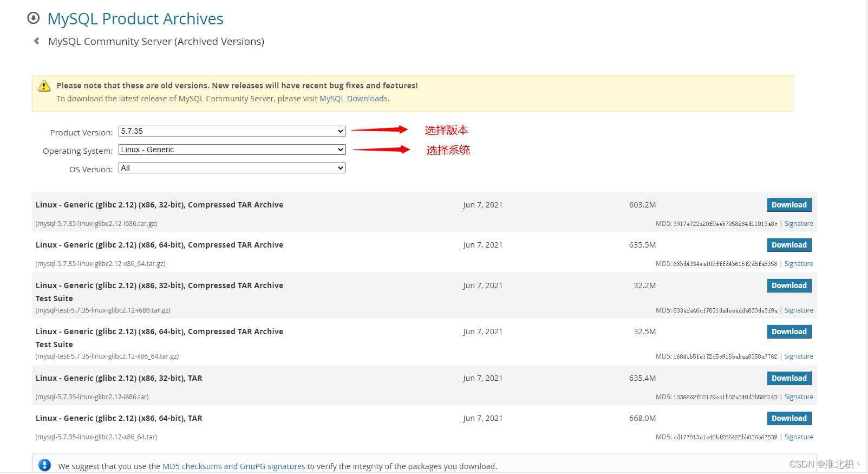Click the Jun 7, 2021 date of 603.2M archive

pos(482,205)
